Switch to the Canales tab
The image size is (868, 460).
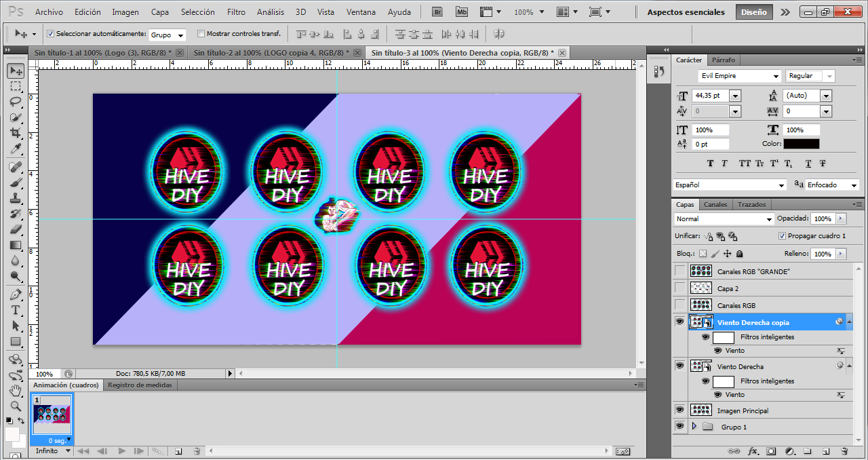tap(715, 204)
